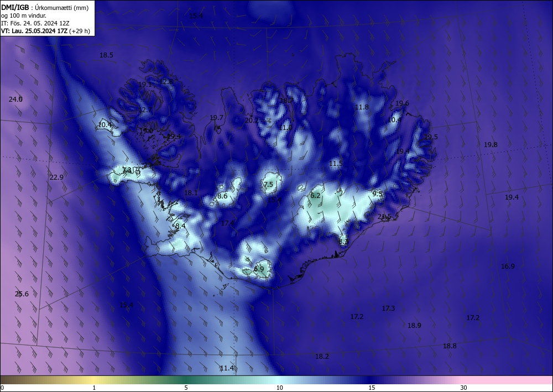Click the map value 19.8
Image resolution: width=553 pixels, height=392 pixels.
(x=491, y=144)
